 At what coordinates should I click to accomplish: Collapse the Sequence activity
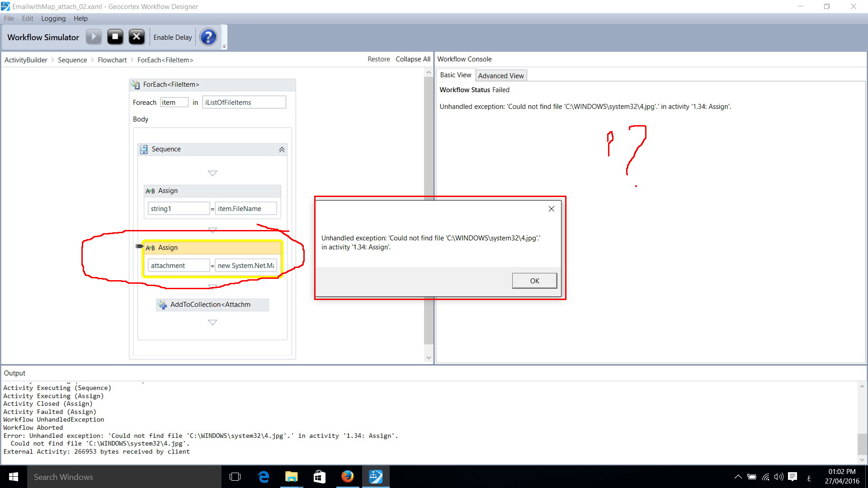tap(282, 150)
